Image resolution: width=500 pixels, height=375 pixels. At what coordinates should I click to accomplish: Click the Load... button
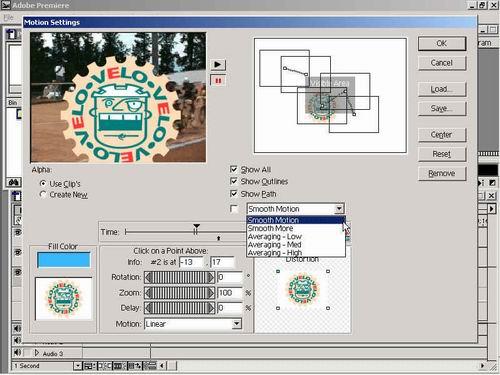(442, 89)
